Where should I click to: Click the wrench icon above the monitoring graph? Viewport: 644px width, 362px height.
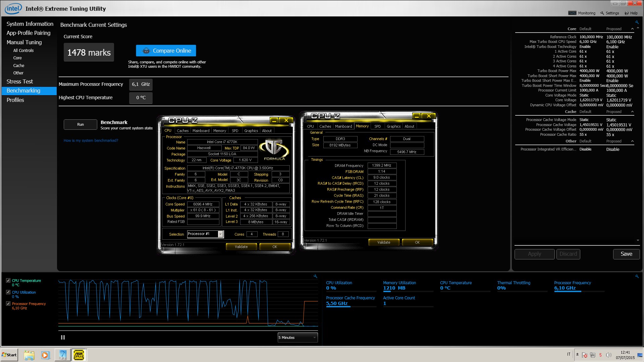tap(315, 277)
